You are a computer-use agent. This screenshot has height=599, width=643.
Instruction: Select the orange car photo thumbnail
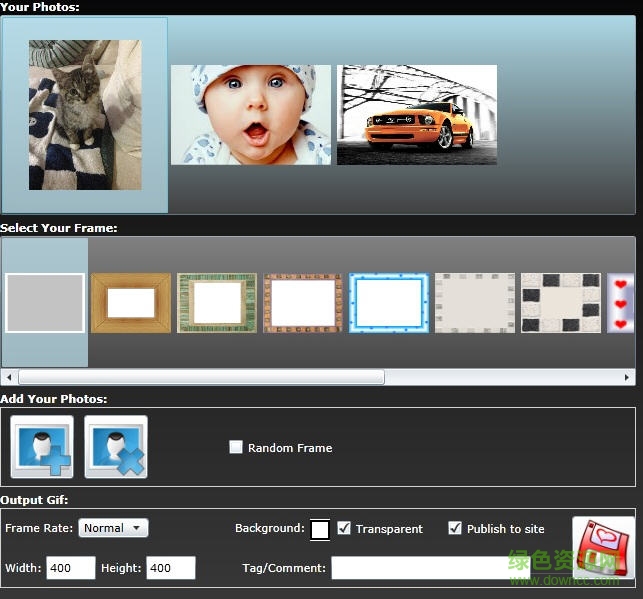coord(417,115)
